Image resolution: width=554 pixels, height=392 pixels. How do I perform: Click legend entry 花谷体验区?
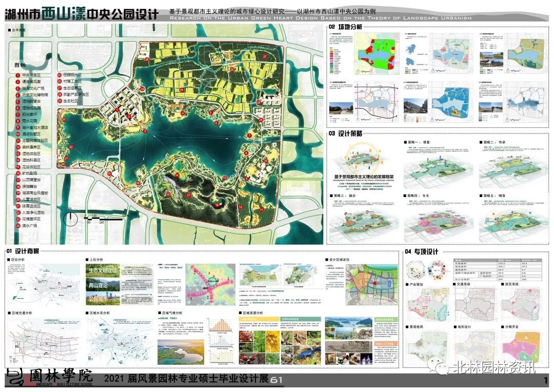[x=28, y=167]
